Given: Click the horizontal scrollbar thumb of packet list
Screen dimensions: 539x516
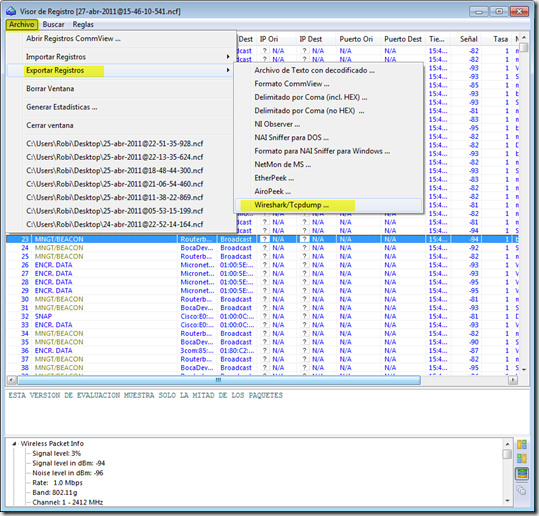Looking at the screenshot, I should tap(219, 380).
